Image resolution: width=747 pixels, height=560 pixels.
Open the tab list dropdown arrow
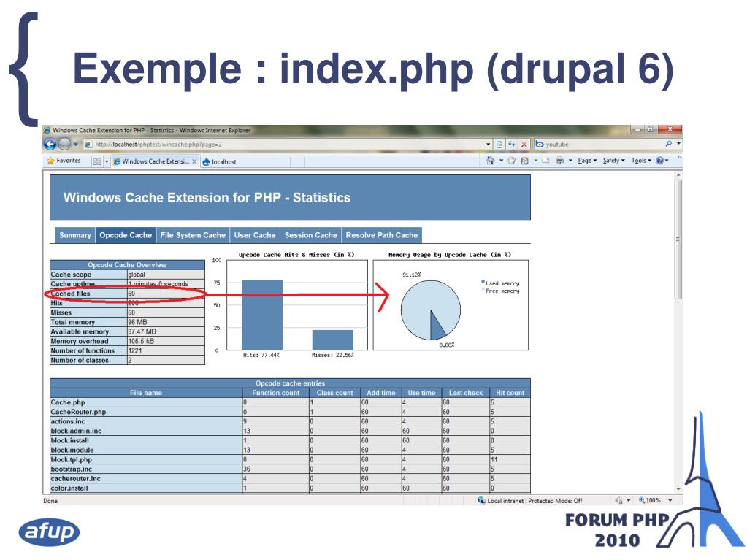(107, 161)
